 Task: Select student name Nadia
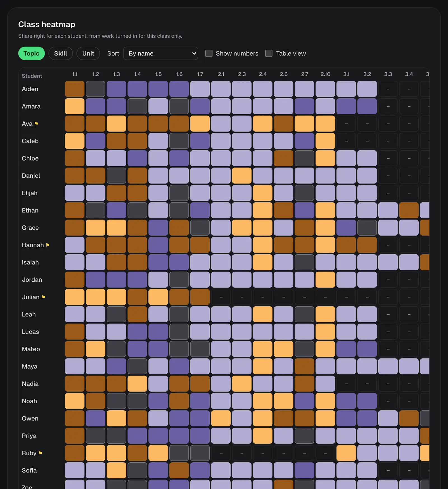[x=30, y=384]
